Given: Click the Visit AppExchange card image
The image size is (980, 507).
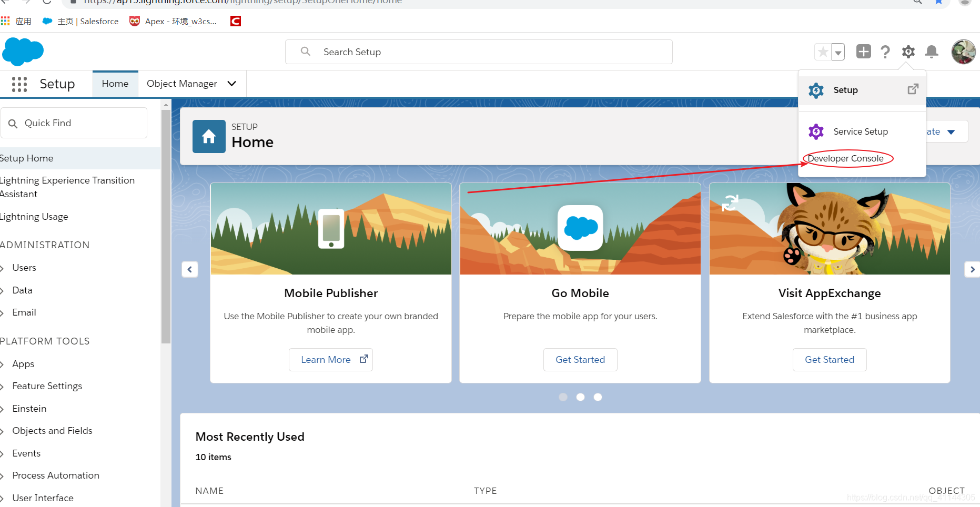Looking at the screenshot, I should pos(830,229).
